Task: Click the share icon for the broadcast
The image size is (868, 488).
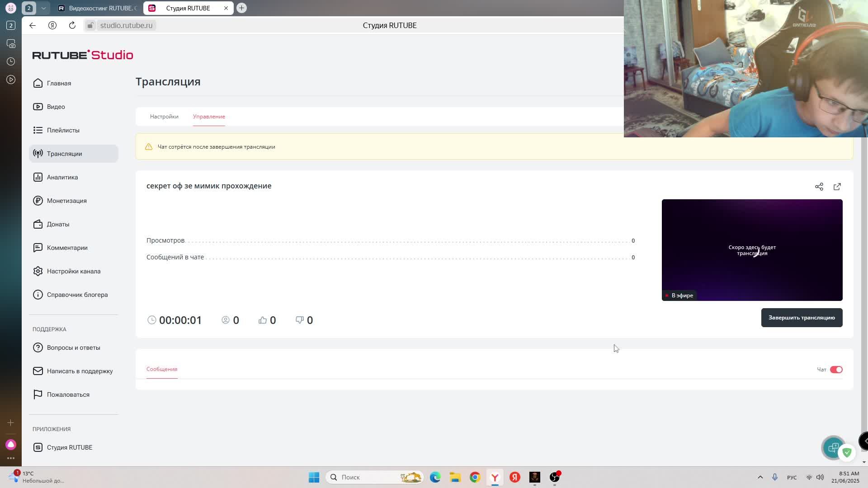Action: [x=819, y=187]
